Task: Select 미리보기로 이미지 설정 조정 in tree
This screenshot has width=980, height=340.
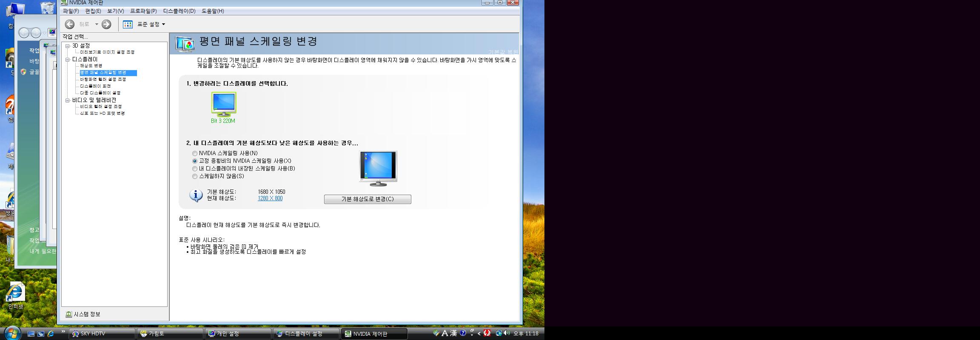Action: coord(107,52)
